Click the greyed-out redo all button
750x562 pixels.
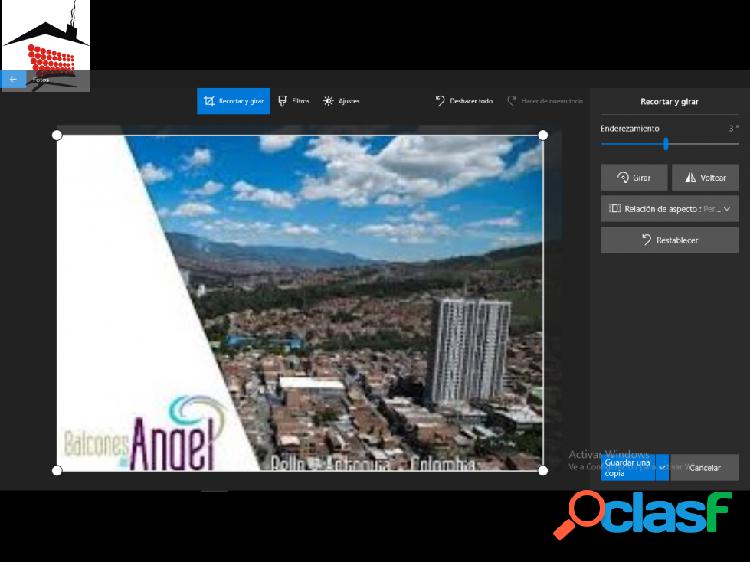(x=545, y=101)
